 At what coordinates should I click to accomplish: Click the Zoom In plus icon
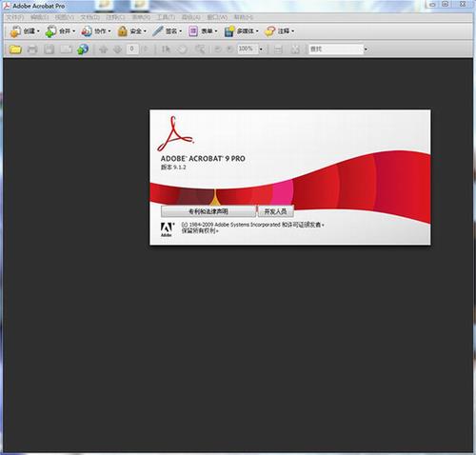pos(230,49)
